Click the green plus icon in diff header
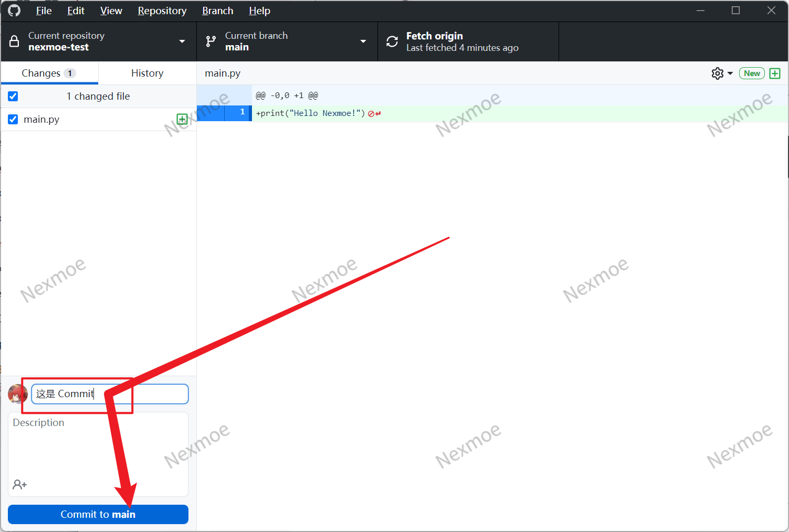The width and height of the screenshot is (789, 532). [774, 73]
